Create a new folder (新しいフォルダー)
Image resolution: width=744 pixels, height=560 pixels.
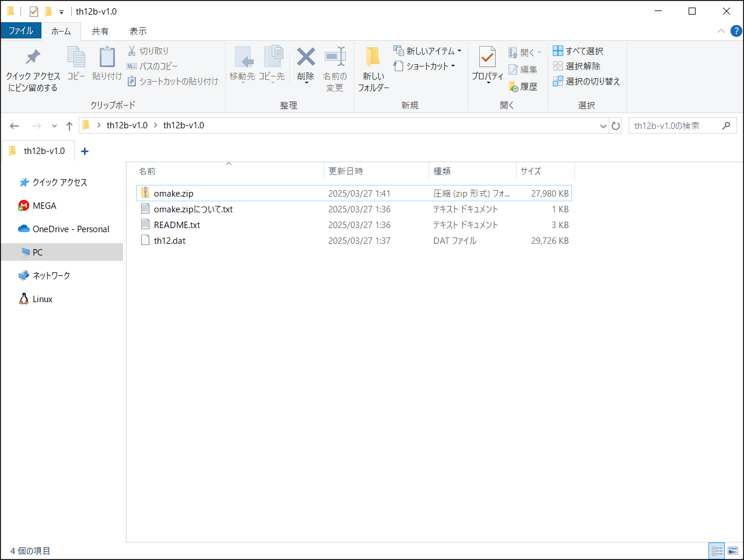coord(373,69)
